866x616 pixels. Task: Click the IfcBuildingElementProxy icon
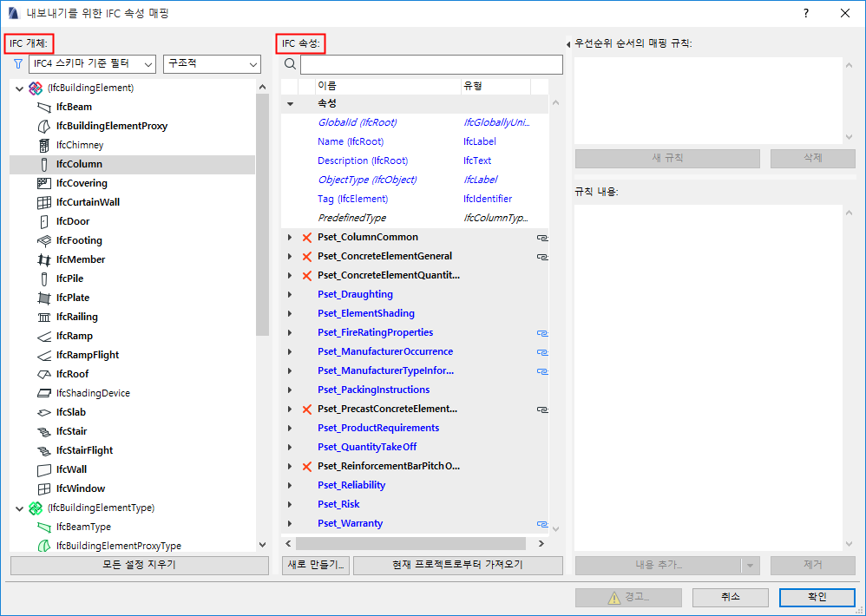click(x=43, y=127)
